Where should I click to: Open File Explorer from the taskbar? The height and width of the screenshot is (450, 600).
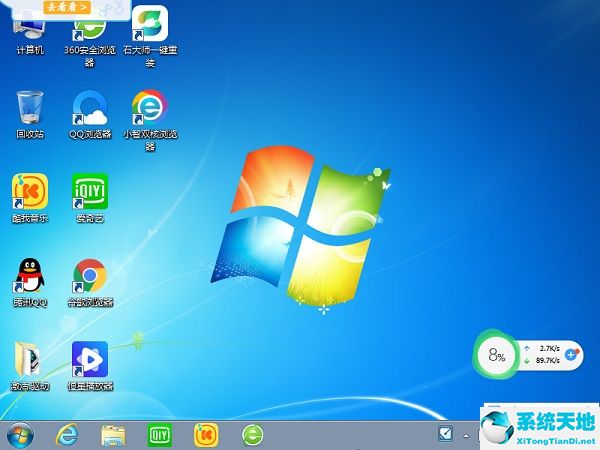click(113, 434)
